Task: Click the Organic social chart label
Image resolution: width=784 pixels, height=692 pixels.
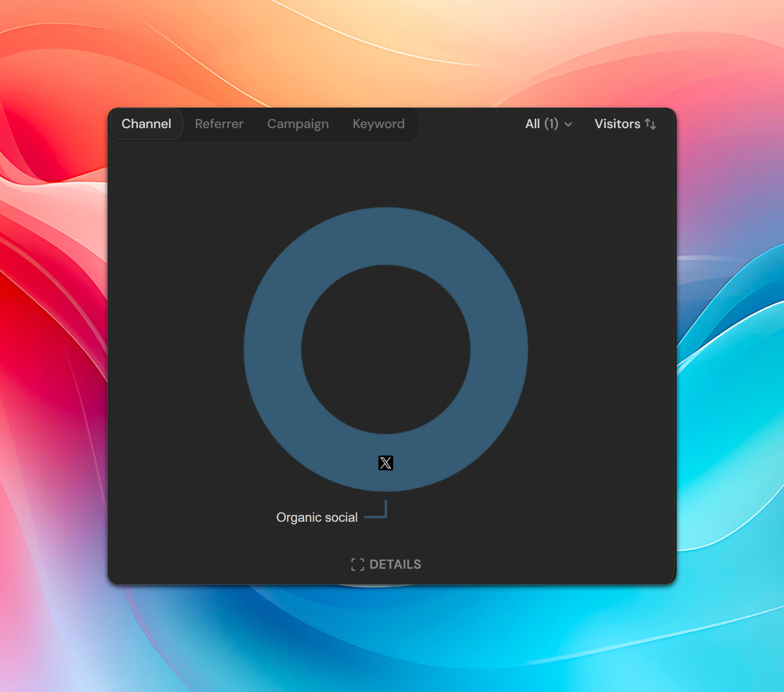Action: coord(317,518)
